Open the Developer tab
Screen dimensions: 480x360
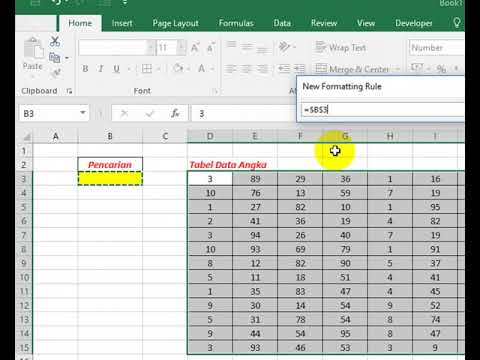pos(414,23)
